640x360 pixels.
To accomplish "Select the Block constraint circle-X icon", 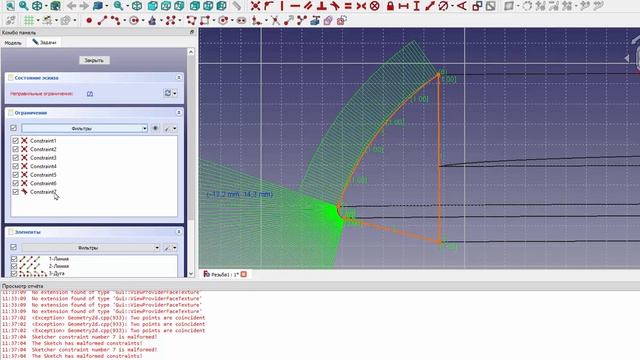I will pyautogui.click(x=374, y=6).
